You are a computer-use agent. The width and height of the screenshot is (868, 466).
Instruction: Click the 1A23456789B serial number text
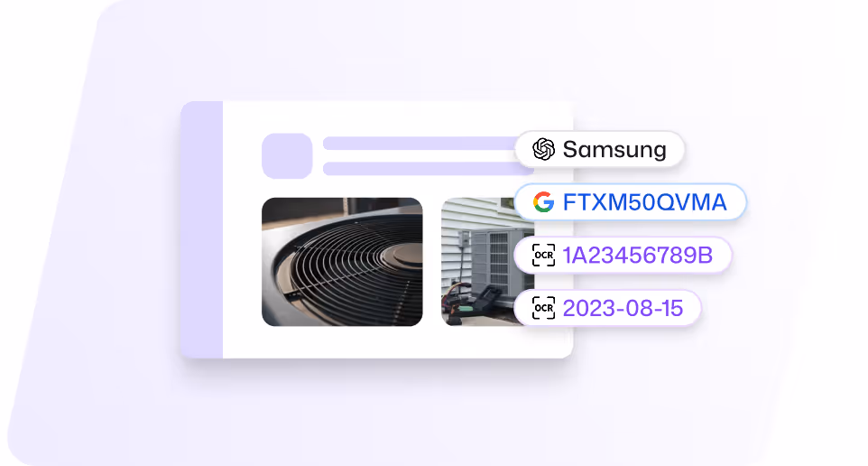coord(638,256)
